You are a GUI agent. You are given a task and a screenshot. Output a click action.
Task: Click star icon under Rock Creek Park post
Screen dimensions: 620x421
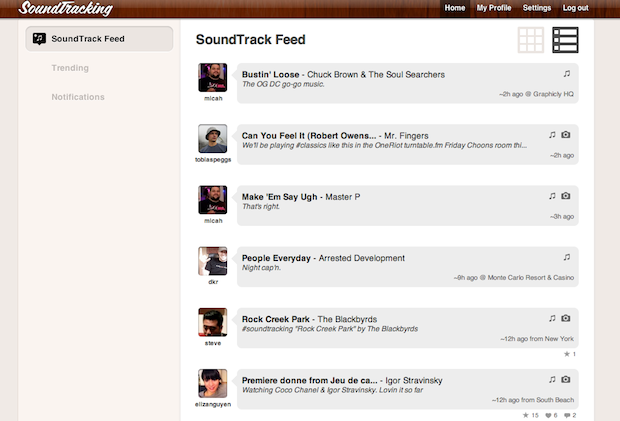[x=567, y=354]
